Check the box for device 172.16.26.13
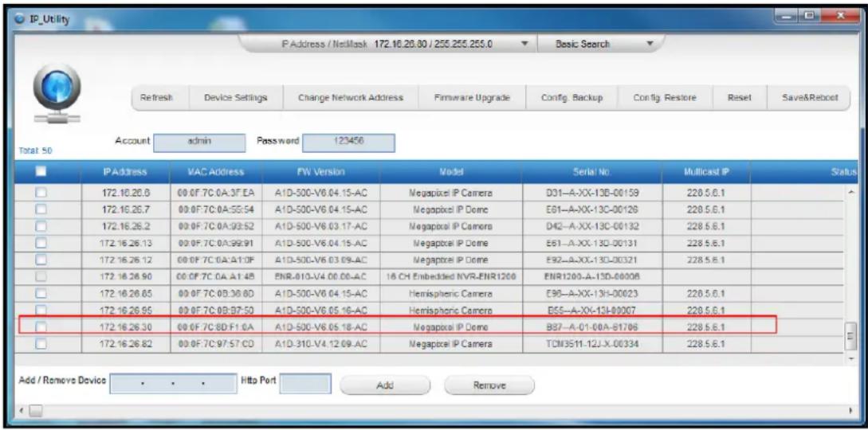868x430 pixels. (x=41, y=242)
